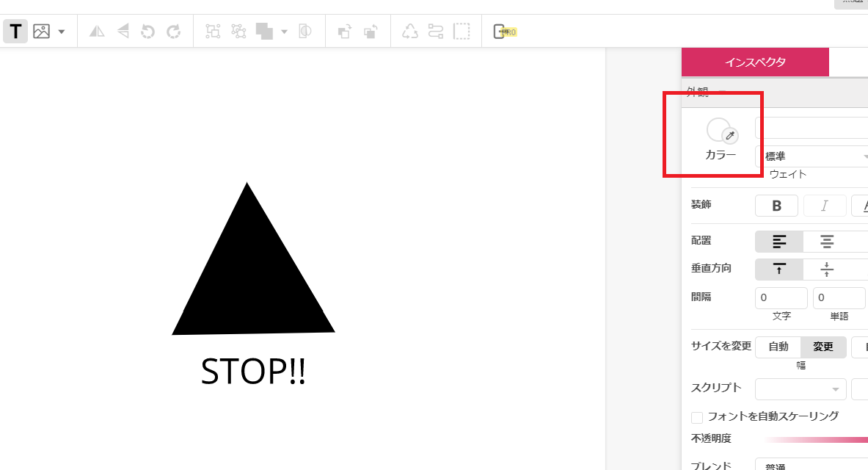
Task: Enable フォントを自動スケーリング checkbox
Action: click(x=697, y=417)
